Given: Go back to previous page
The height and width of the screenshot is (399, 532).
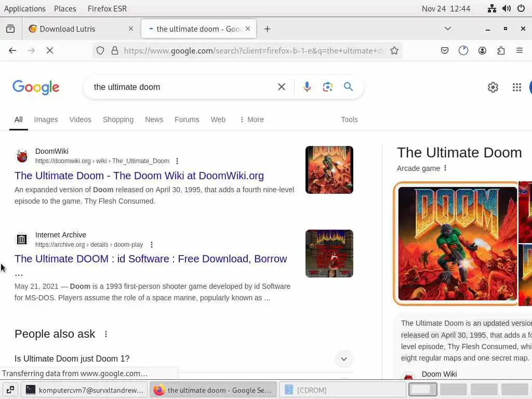Looking at the screenshot, I should coord(12,50).
